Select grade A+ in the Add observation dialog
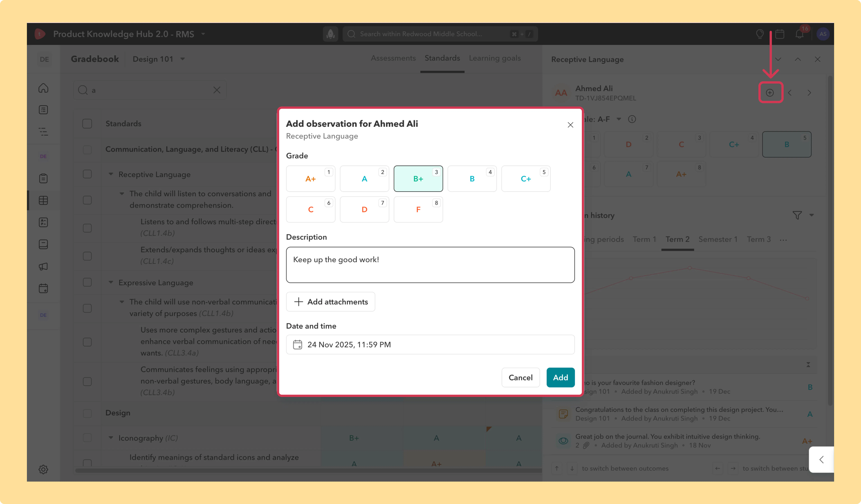This screenshot has width=861, height=504. (311, 179)
